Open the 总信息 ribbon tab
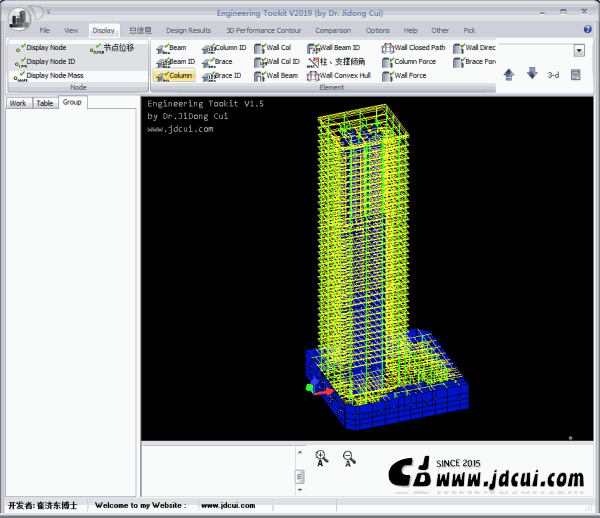 (x=140, y=30)
